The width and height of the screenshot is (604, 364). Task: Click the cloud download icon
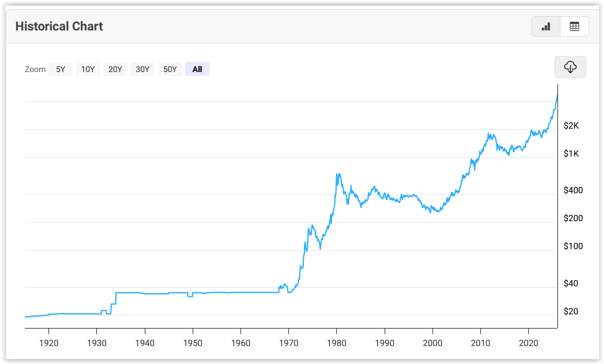click(570, 66)
